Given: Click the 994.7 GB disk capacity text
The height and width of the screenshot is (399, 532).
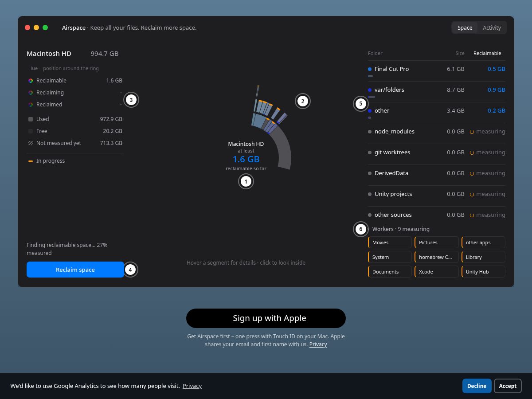Looking at the screenshot, I should 105,54.
